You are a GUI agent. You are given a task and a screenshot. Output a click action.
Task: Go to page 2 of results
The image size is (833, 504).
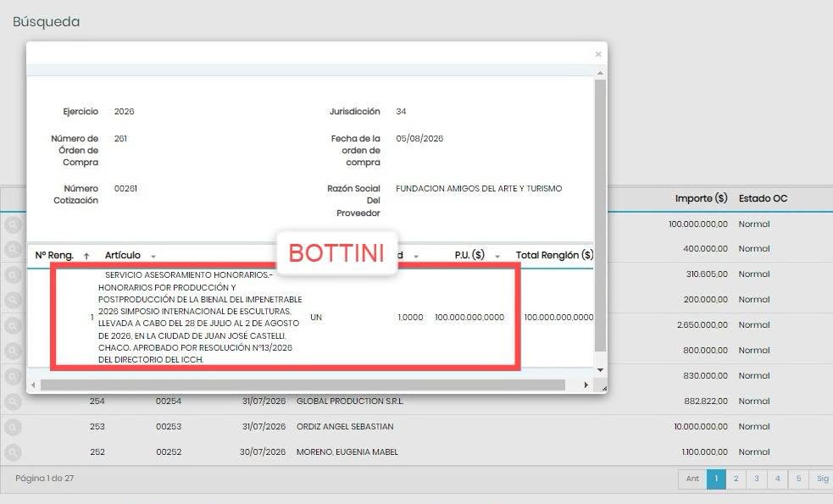click(x=736, y=479)
